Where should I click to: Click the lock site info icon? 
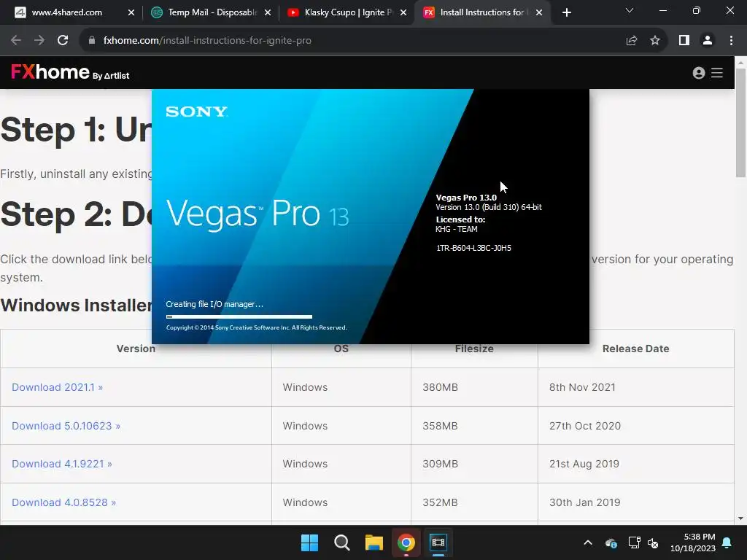coord(92,41)
